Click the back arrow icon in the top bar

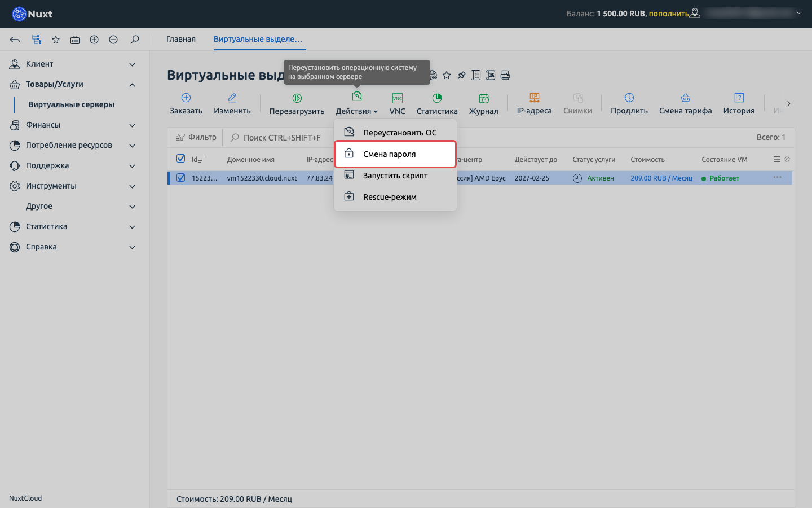pyautogui.click(x=15, y=40)
